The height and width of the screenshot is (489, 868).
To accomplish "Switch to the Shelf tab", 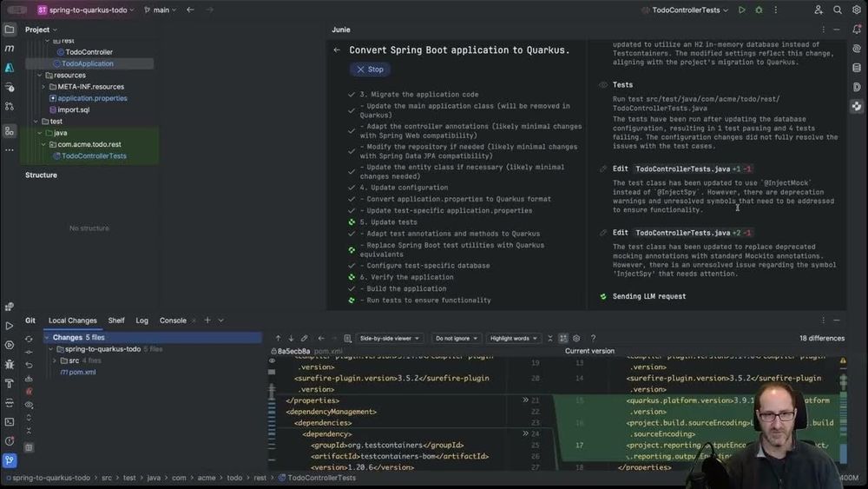I will 116,320.
